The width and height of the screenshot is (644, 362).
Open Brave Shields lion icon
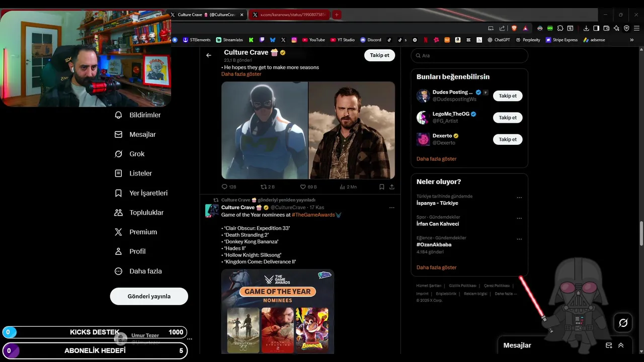click(x=514, y=28)
